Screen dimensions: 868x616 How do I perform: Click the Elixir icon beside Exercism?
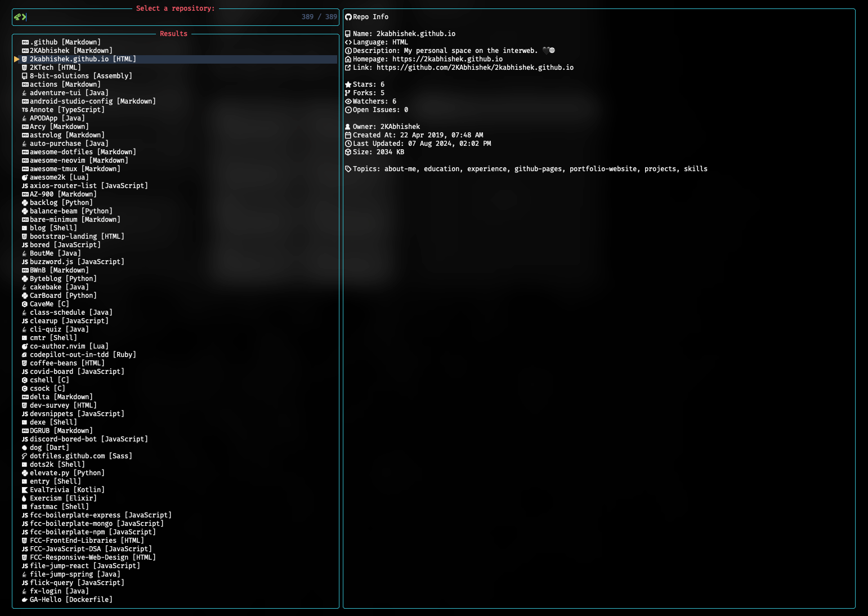[x=25, y=498]
